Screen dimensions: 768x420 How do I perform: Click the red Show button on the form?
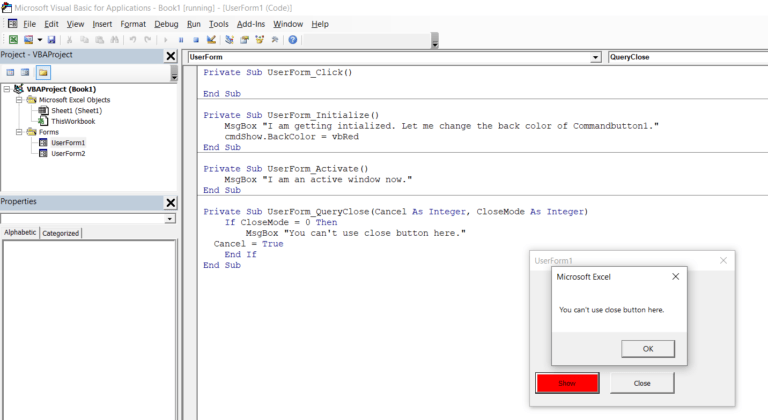(x=567, y=383)
